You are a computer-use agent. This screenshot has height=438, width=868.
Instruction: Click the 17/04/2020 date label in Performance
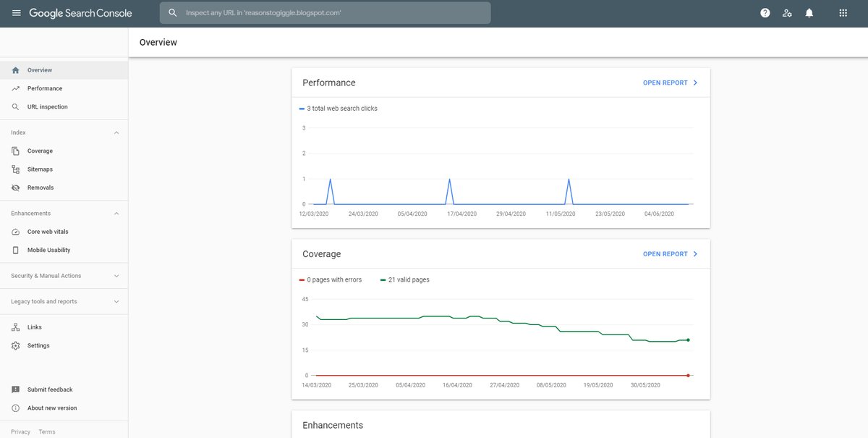[462, 214]
